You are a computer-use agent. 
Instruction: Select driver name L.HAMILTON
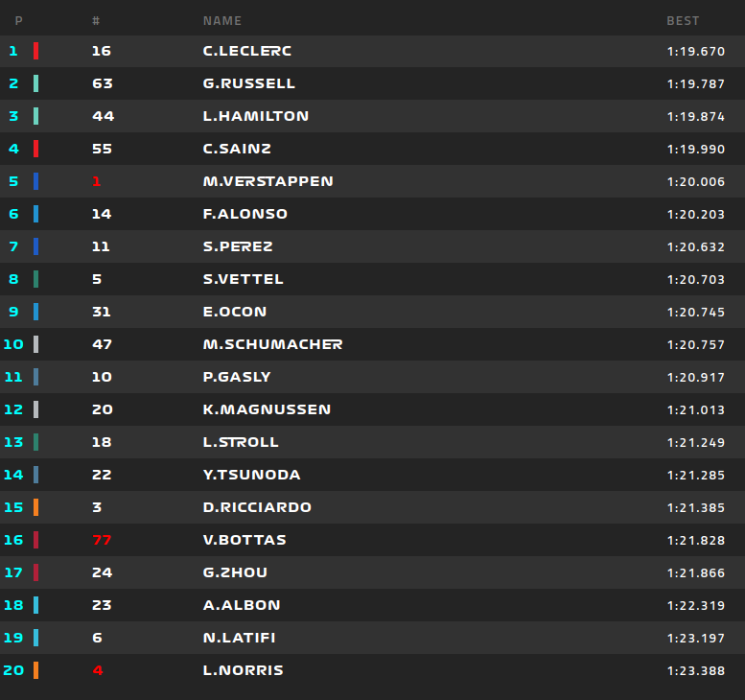point(256,116)
